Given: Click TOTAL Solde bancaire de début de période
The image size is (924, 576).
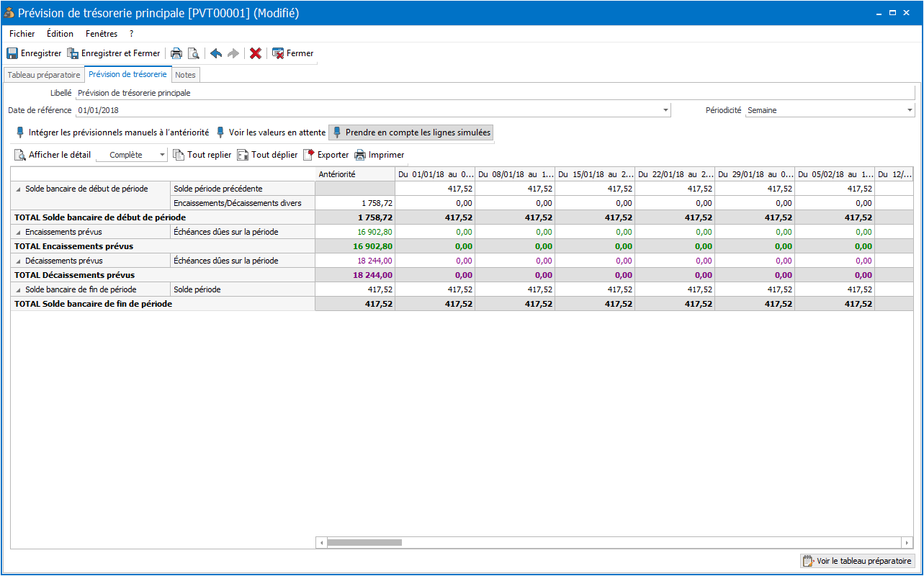Looking at the screenshot, I should [100, 217].
